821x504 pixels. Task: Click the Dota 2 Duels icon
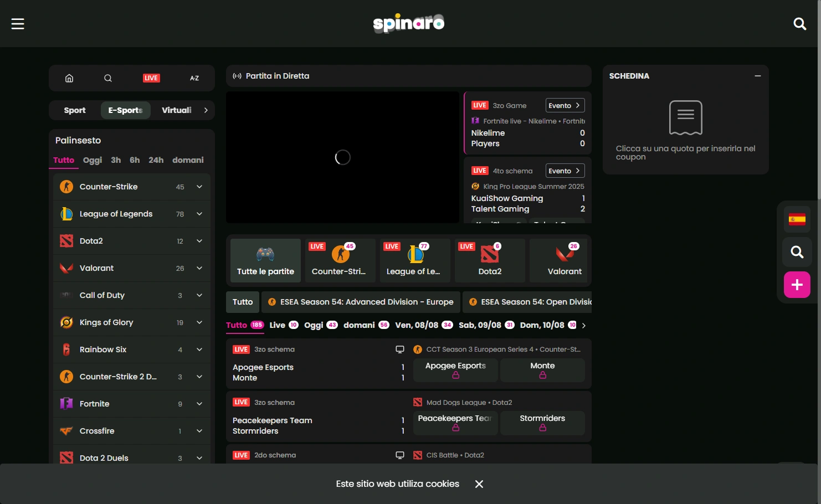point(66,458)
